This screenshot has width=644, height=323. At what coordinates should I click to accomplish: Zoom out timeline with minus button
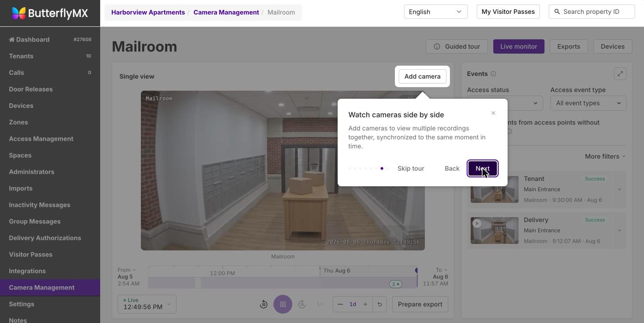coord(340,304)
